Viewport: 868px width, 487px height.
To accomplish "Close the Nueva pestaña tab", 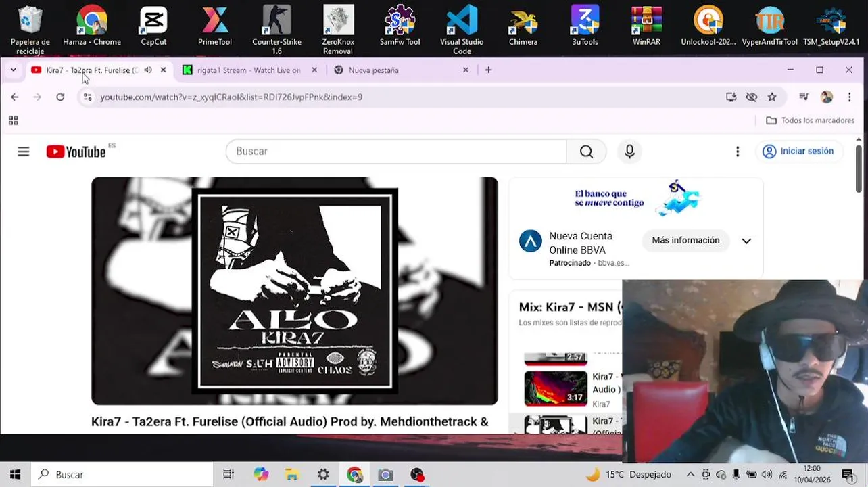I will pyautogui.click(x=465, y=70).
